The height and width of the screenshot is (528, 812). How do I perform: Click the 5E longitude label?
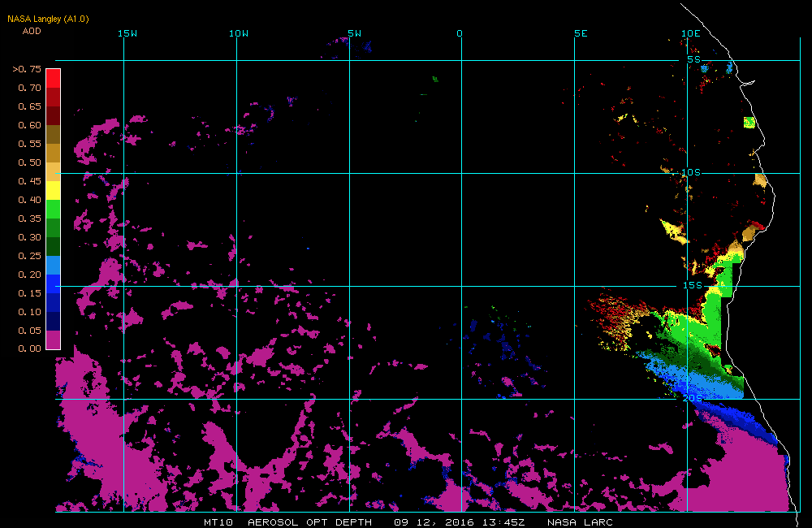point(581,33)
